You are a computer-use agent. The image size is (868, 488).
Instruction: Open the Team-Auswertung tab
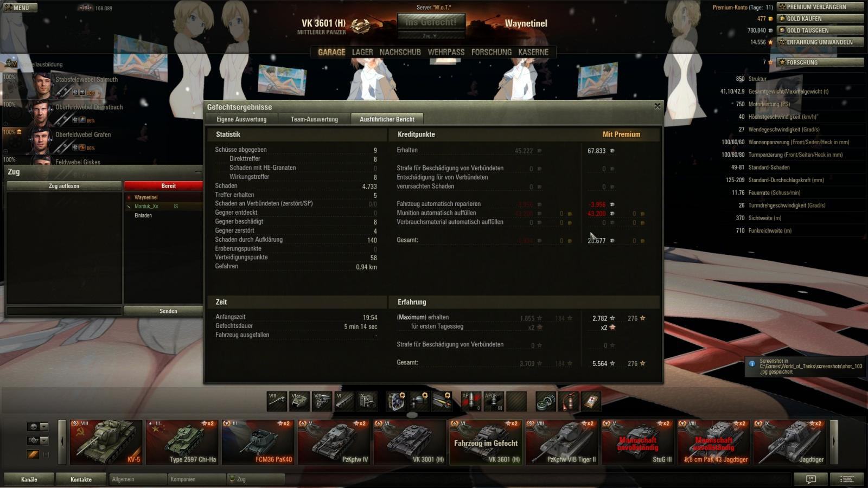point(314,119)
